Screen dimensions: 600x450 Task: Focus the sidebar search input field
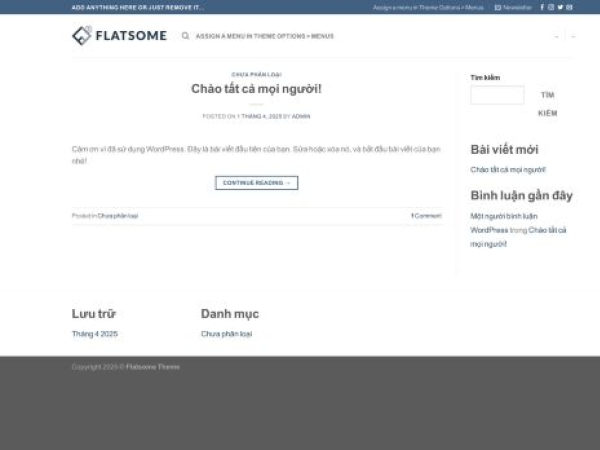click(497, 95)
